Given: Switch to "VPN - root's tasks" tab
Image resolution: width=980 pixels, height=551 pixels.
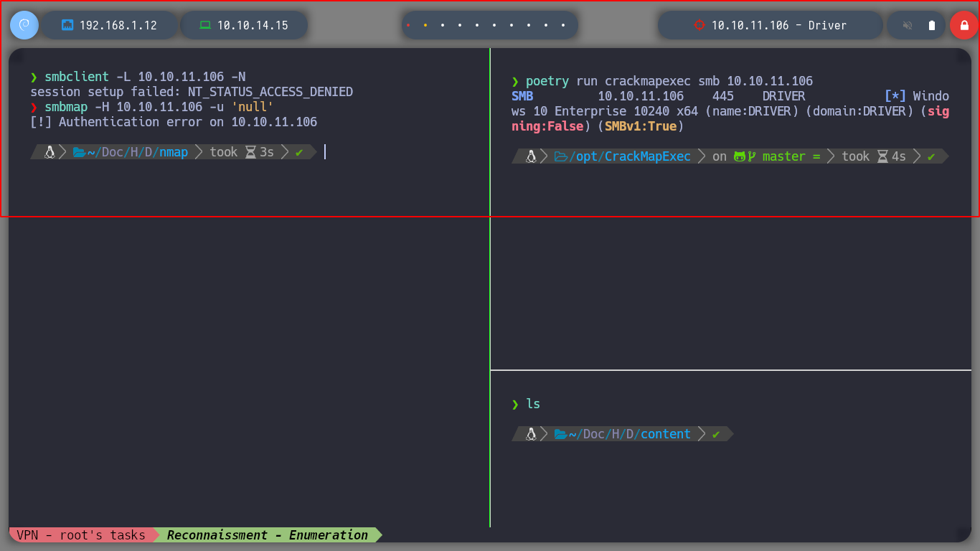Looking at the screenshot, I should tap(81, 534).
